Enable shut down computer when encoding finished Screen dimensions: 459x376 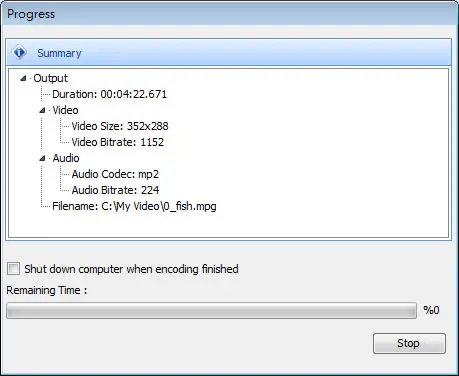[14, 269]
